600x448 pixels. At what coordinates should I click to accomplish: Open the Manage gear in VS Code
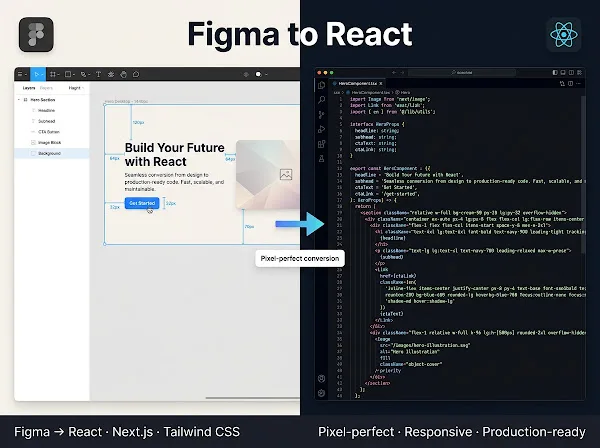321,393
